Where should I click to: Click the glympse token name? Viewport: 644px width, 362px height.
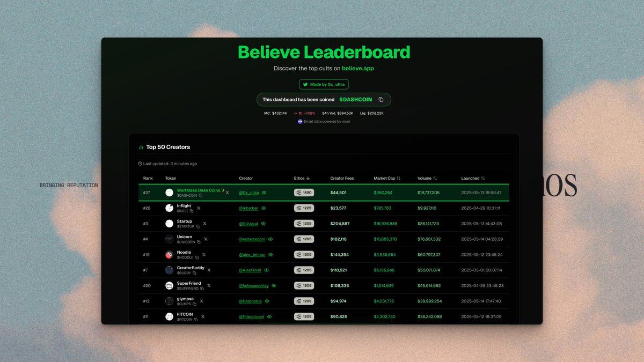click(185, 299)
